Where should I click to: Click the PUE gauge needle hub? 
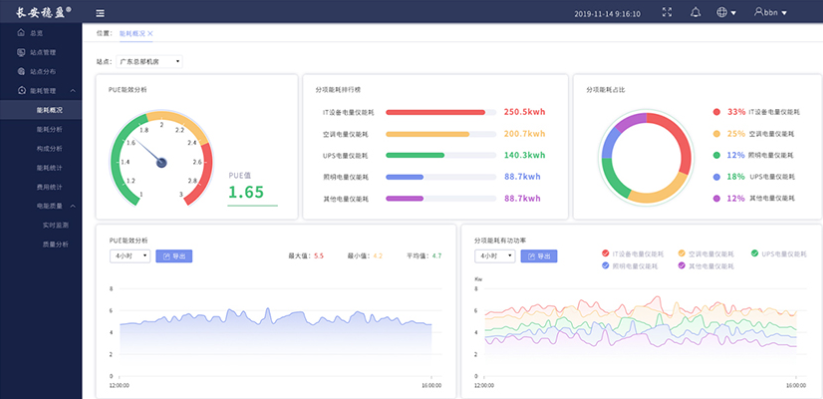pyautogui.click(x=162, y=163)
